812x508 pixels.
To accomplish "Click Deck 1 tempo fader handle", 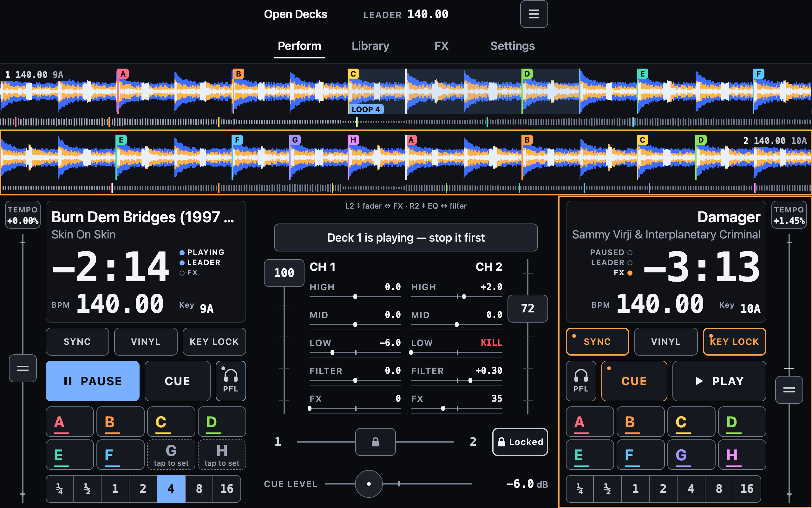I will pyautogui.click(x=23, y=368).
